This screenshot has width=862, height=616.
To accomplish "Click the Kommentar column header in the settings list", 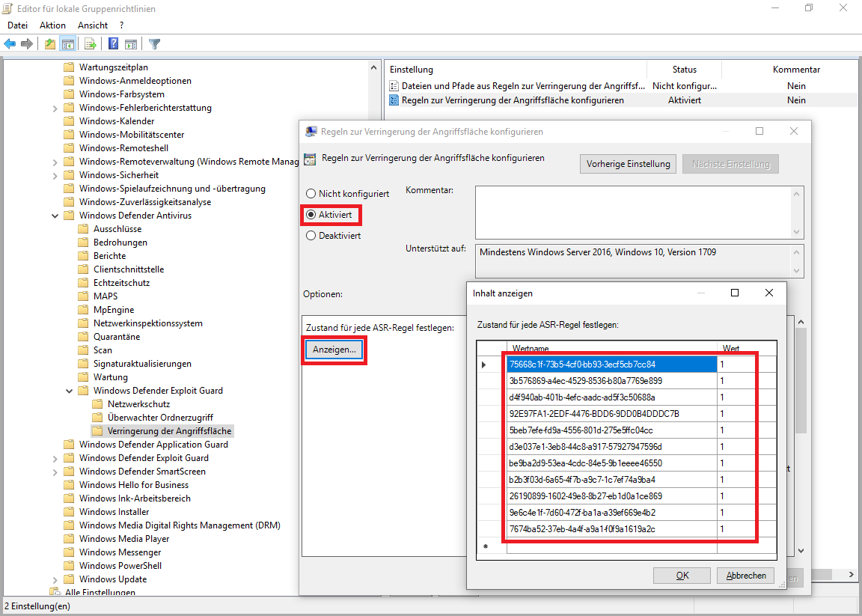I will [796, 70].
